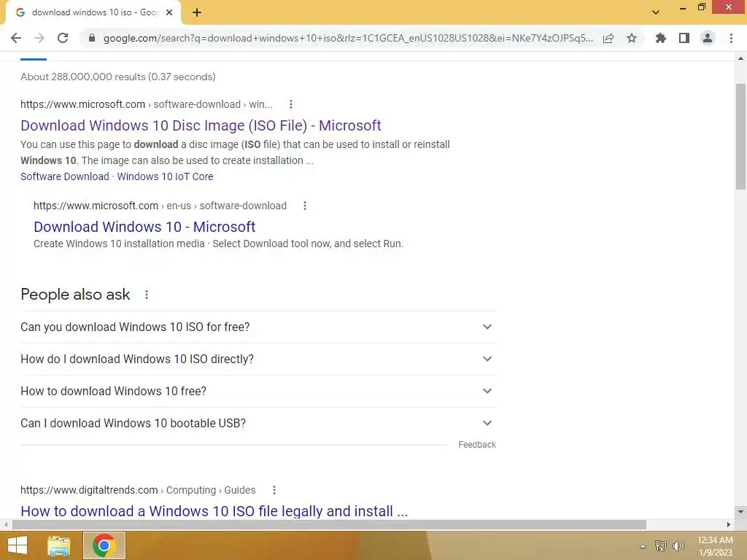Viewport: 747px width, 560px height.
Task: Open options for the digitaltrends.com result
Action: pos(274,490)
